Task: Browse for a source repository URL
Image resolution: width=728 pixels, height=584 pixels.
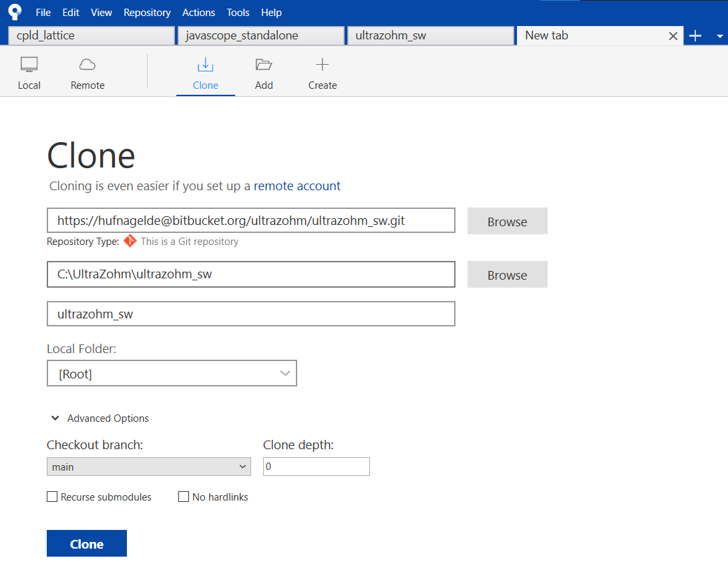Action: point(507,220)
